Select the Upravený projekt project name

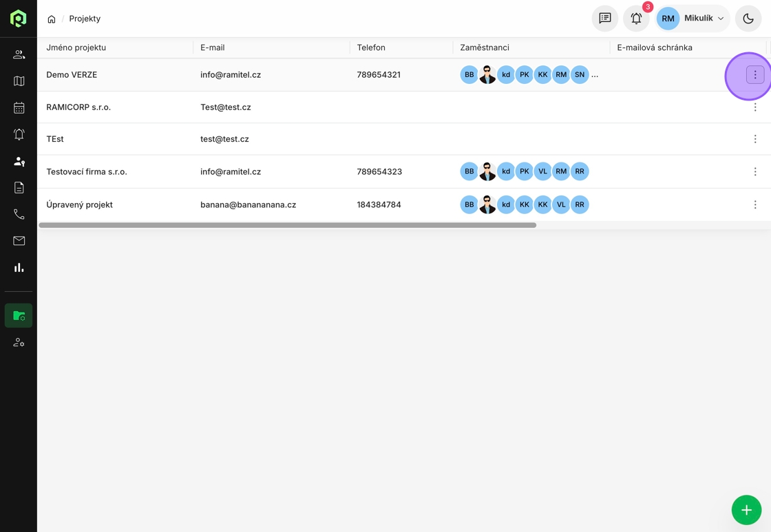click(80, 204)
